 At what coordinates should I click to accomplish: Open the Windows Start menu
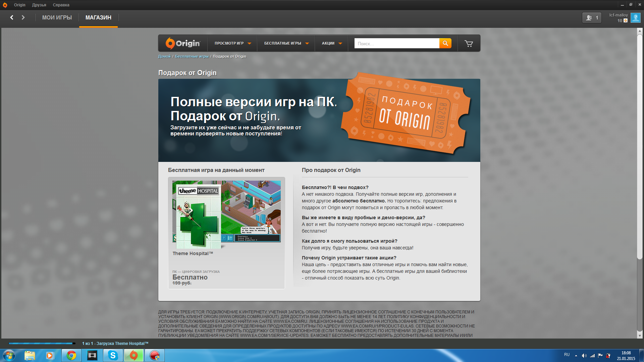9,355
